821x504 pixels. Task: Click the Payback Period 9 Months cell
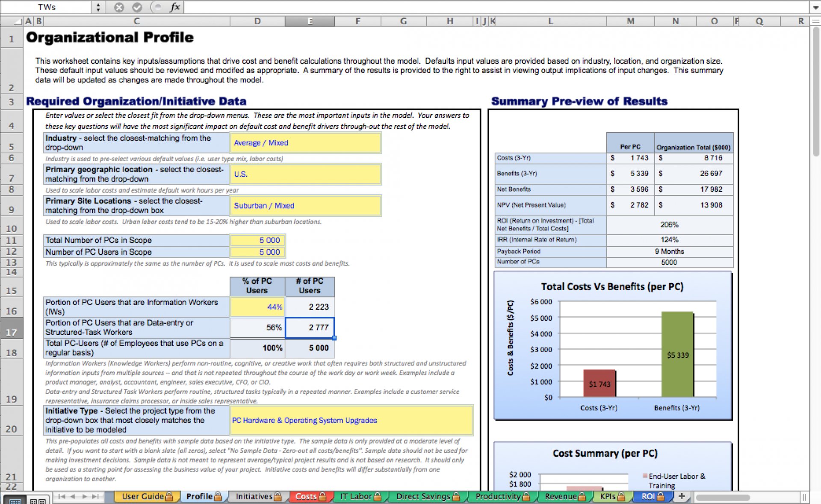669,251
